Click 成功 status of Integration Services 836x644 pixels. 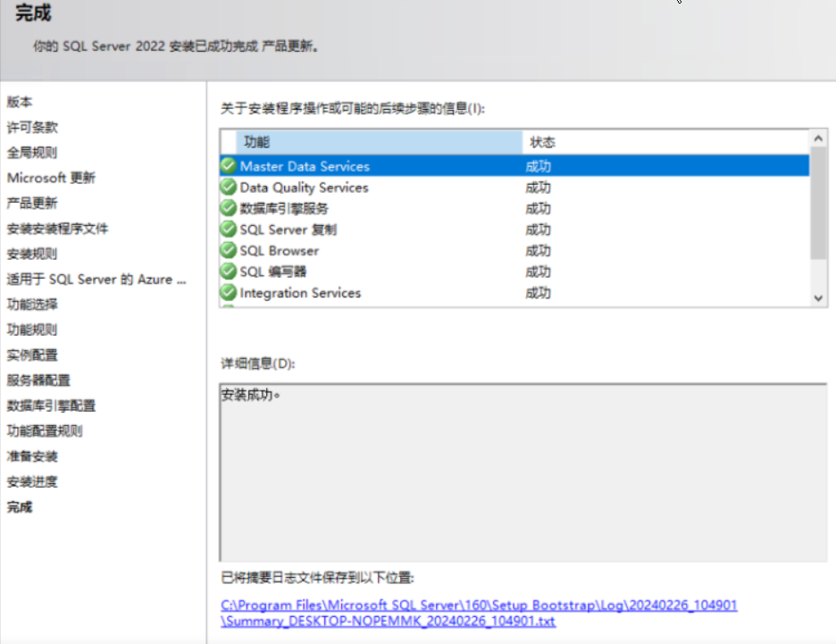pyautogui.click(x=538, y=293)
